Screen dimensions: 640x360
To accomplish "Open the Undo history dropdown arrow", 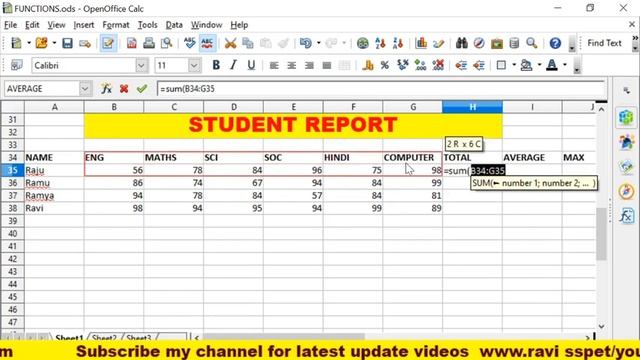I will click(x=318, y=43).
